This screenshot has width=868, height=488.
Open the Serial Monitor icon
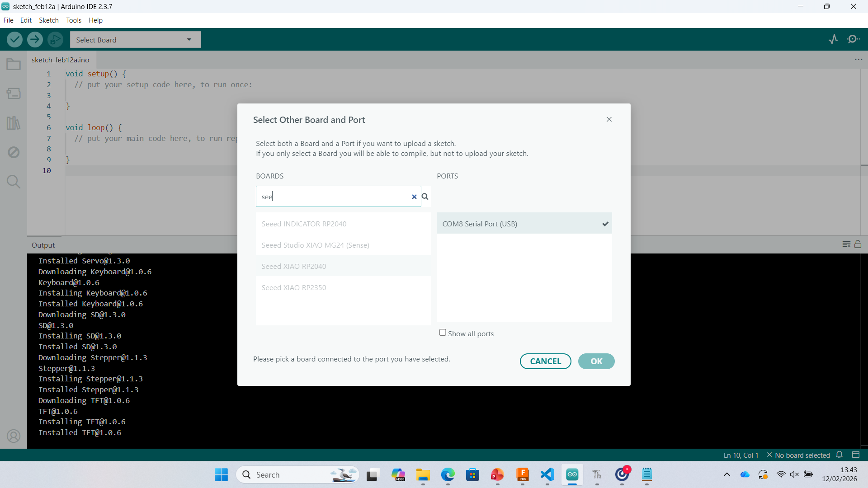point(853,39)
